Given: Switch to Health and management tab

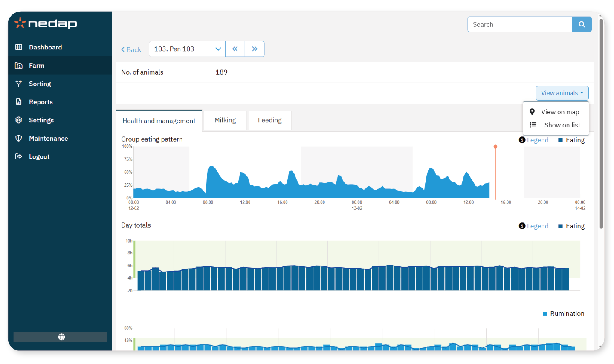Looking at the screenshot, I should pyautogui.click(x=159, y=121).
